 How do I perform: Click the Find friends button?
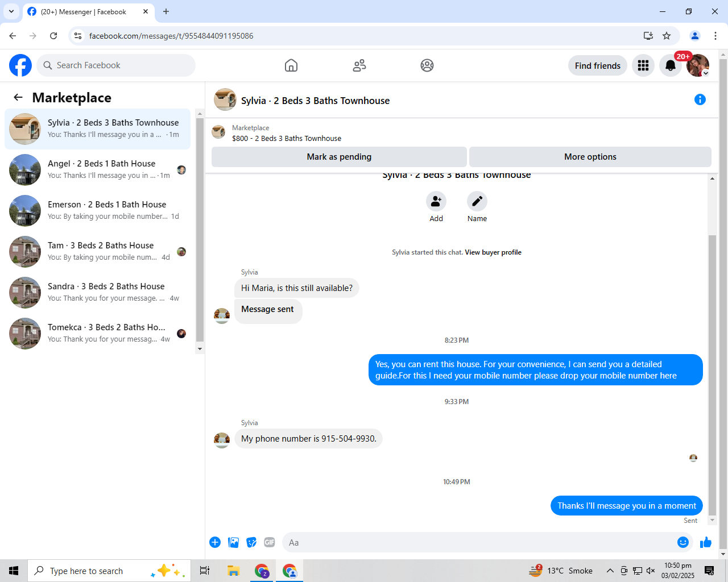[598, 65]
